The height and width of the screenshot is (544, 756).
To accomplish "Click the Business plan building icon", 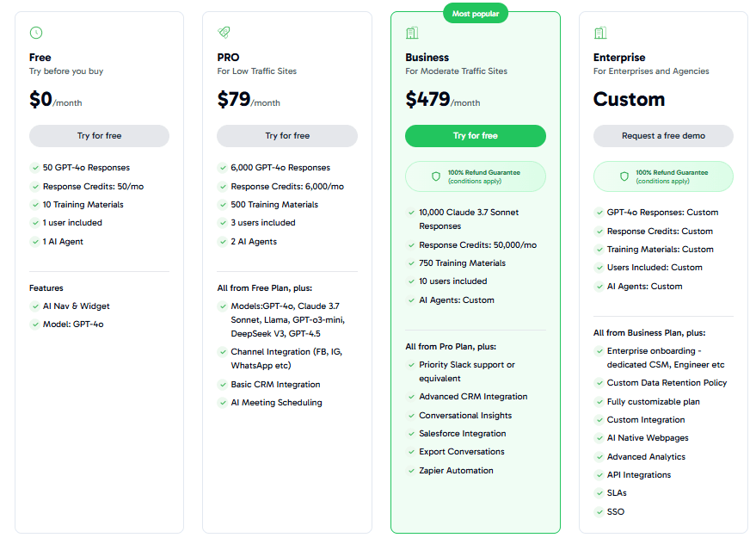I will pos(412,33).
